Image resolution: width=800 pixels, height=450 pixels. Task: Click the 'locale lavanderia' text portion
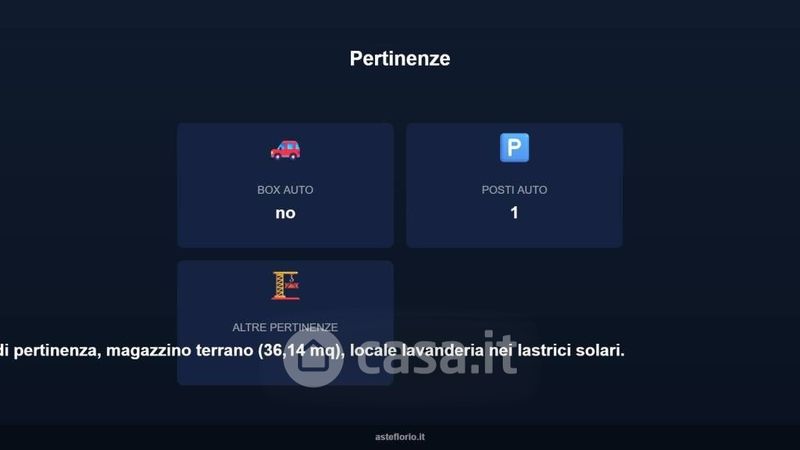pyautogui.click(x=416, y=351)
